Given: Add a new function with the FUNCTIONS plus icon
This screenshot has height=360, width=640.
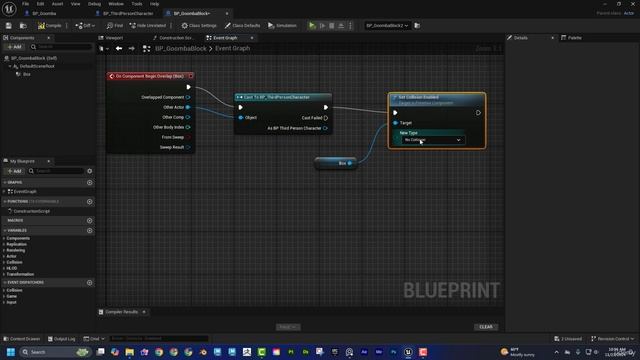Looking at the screenshot, I should 90,202.
